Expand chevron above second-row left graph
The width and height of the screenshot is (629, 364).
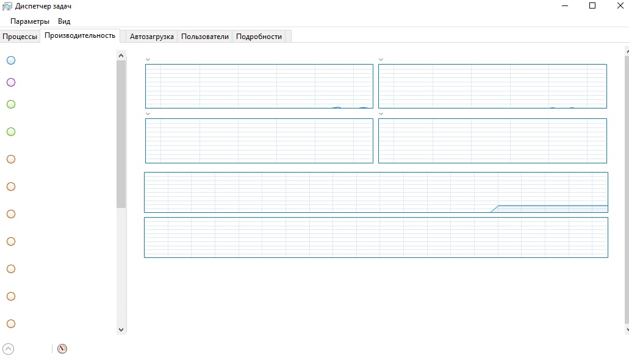coord(148,114)
